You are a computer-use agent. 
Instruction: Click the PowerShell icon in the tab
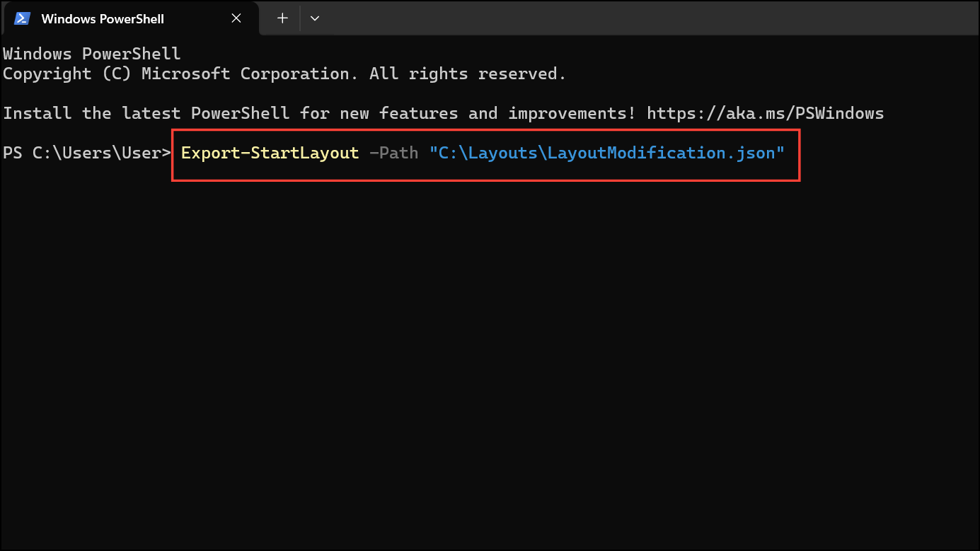23,18
